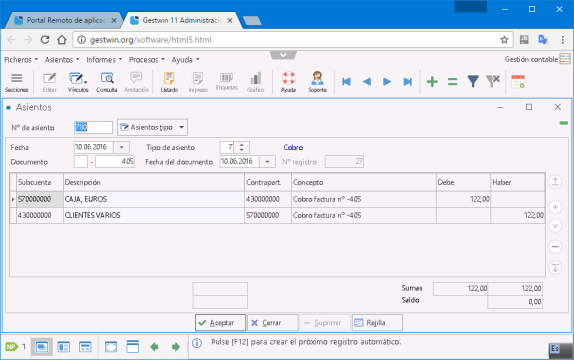Screen dimensions: 574x360
Task: Click the blue filter funnel icon
Action: click(x=473, y=81)
